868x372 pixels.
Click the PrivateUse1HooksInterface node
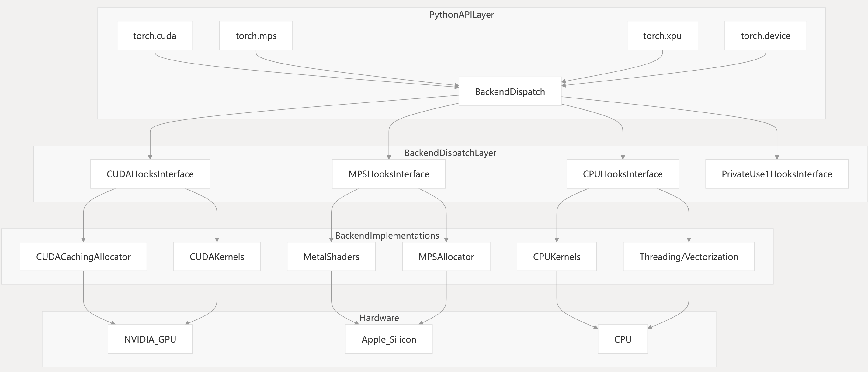tap(777, 174)
